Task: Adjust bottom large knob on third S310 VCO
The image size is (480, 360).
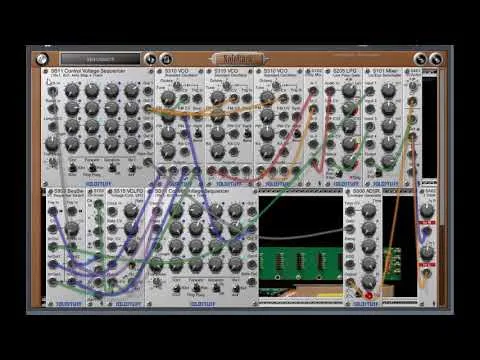Action: pos(267,152)
